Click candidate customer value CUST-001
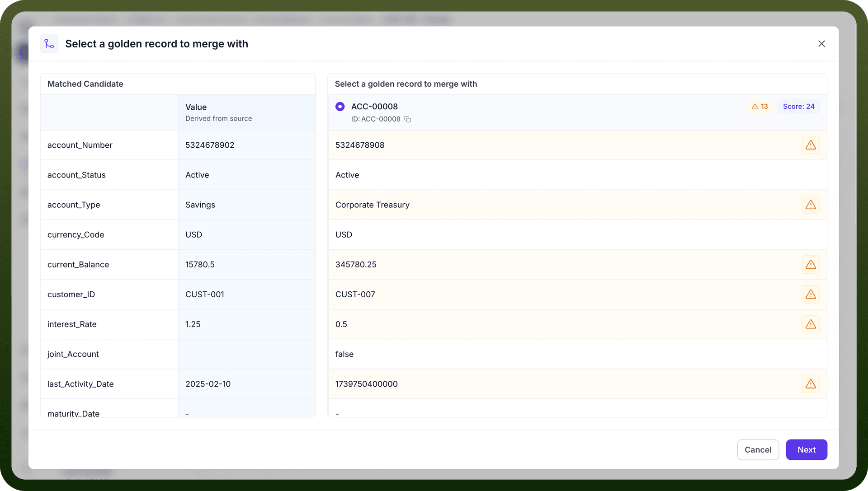 (x=205, y=294)
